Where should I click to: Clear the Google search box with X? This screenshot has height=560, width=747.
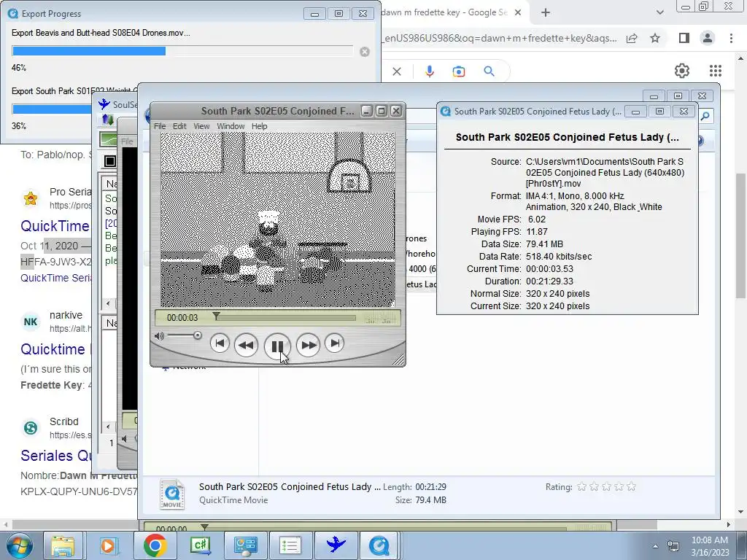coord(396,71)
